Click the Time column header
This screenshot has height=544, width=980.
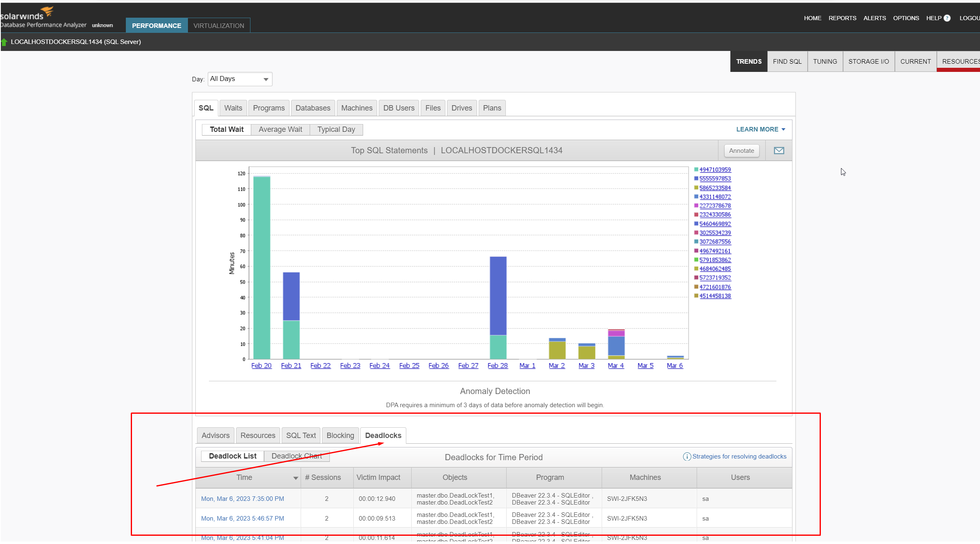tap(244, 477)
